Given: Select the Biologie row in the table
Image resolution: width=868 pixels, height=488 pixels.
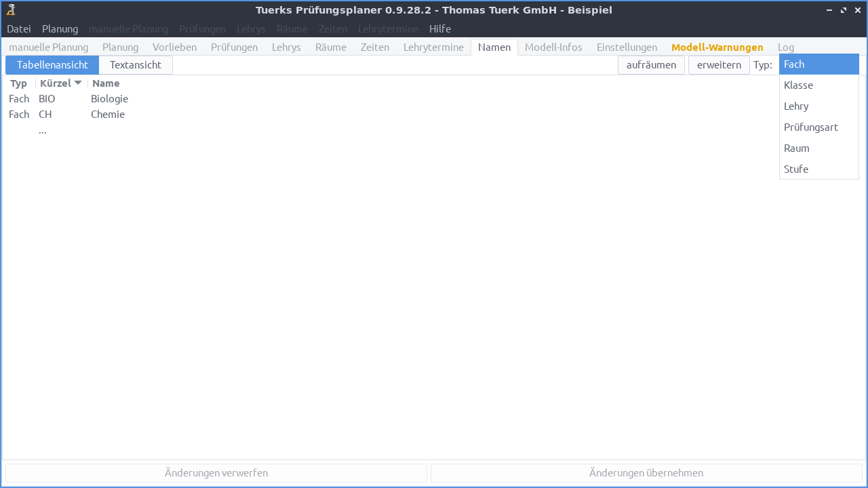Looking at the screenshot, I should point(109,98).
